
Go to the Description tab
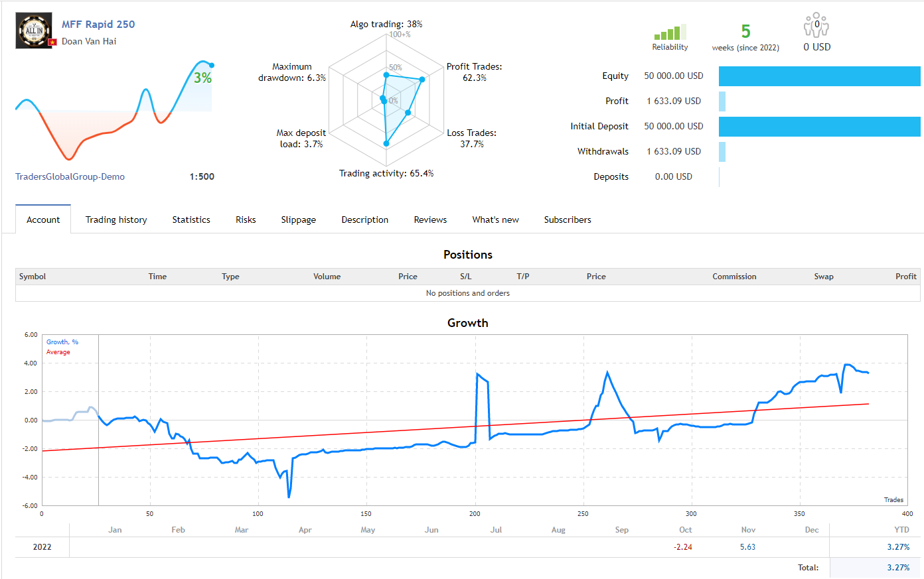(364, 220)
